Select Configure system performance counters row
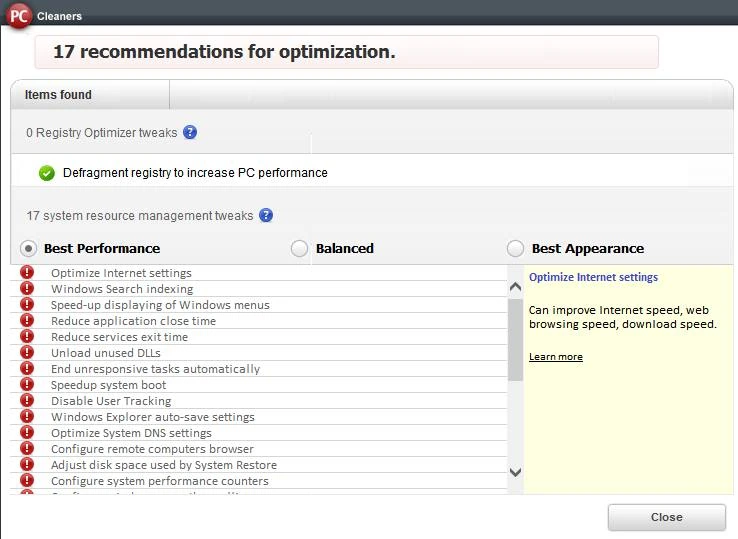This screenshot has width=738, height=539. [258, 481]
